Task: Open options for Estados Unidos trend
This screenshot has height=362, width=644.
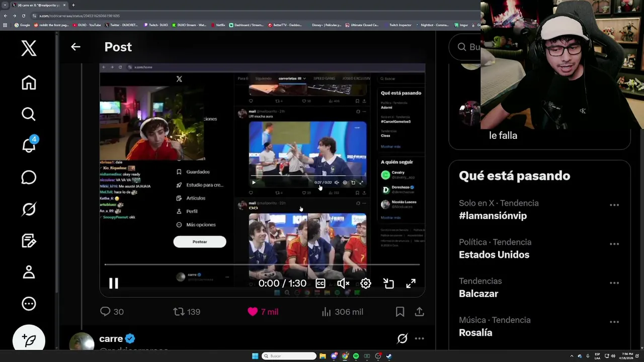Action: click(614, 244)
